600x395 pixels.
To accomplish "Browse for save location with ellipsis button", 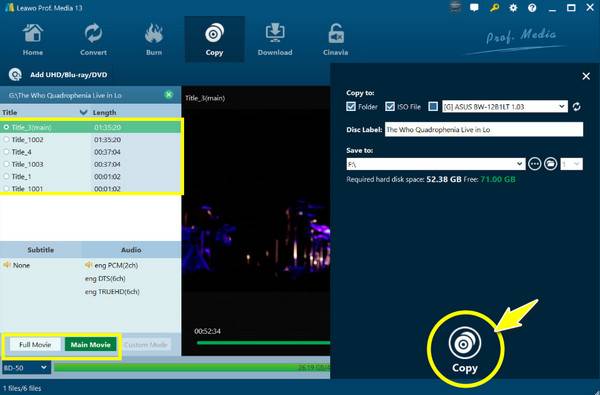I will click(535, 164).
